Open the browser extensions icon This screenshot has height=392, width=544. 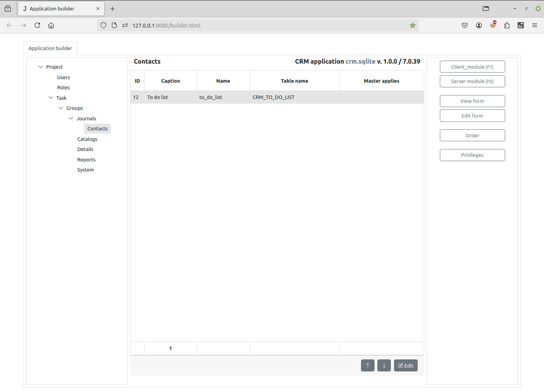click(507, 25)
